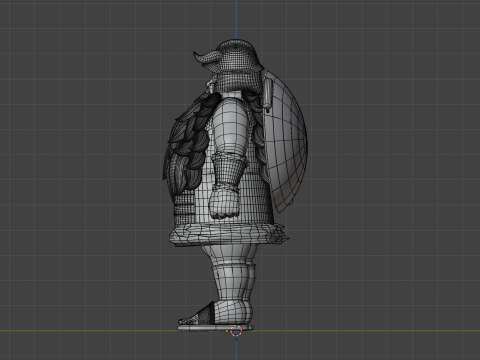
Task: Click the ragged fur skirt trim
Action: click(x=228, y=234)
